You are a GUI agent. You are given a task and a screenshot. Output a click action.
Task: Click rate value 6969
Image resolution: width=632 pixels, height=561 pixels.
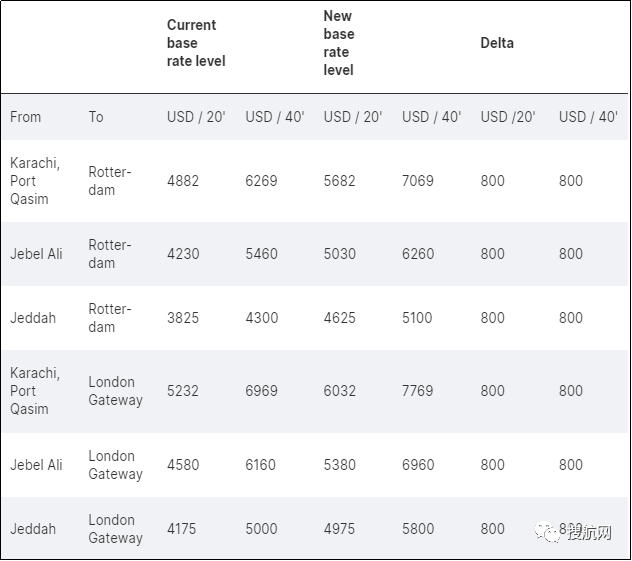(261, 391)
